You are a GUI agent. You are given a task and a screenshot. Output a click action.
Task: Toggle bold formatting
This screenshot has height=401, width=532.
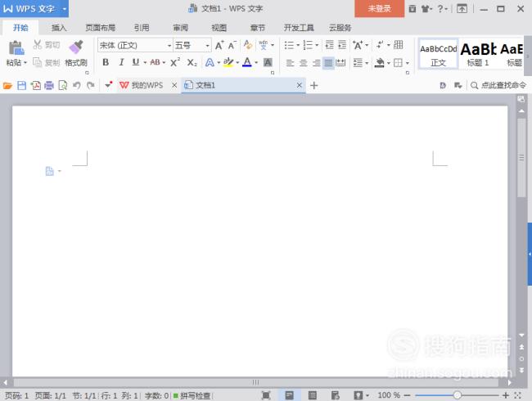coord(106,62)
